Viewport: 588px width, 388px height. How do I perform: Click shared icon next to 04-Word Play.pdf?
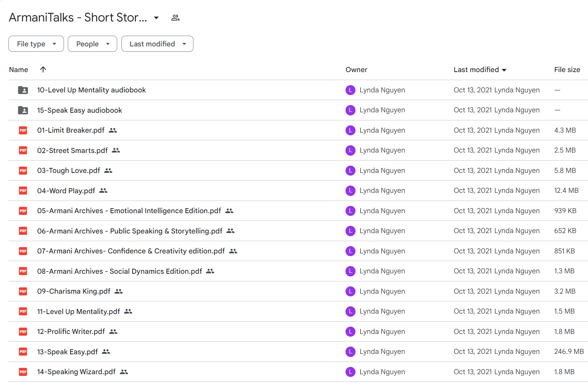click(x=103, y=191)
